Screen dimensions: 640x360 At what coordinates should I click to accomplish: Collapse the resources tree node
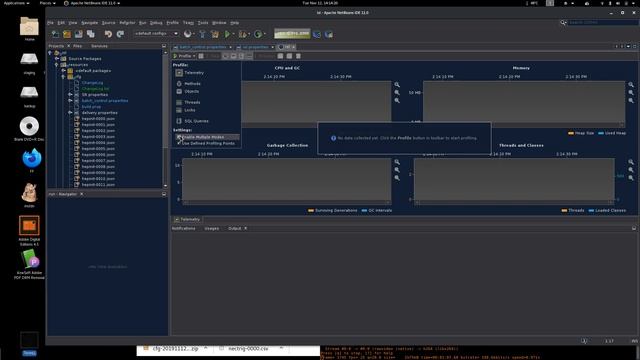pos(57,64)
